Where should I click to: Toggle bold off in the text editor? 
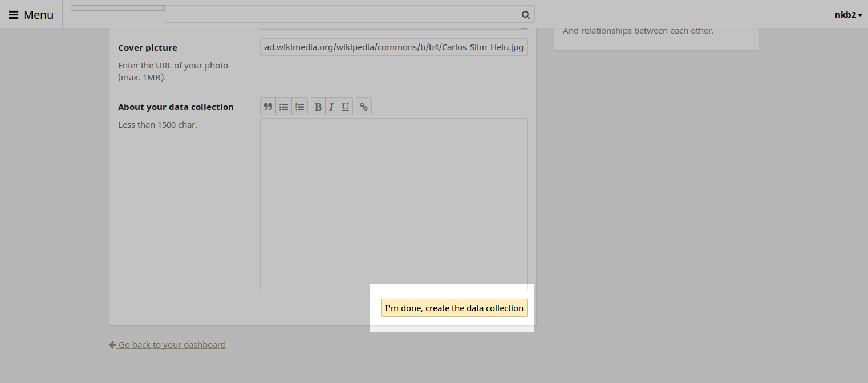tap(318, 106)
